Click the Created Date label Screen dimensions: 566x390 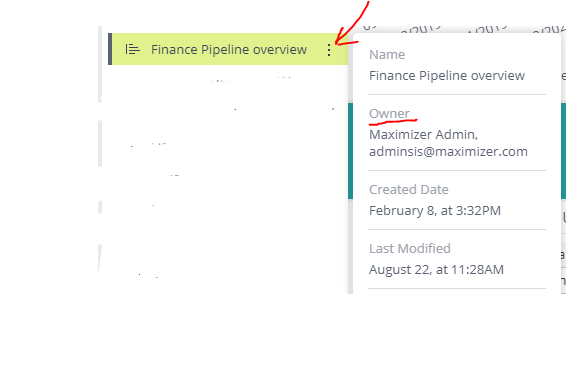pos(409,190)
